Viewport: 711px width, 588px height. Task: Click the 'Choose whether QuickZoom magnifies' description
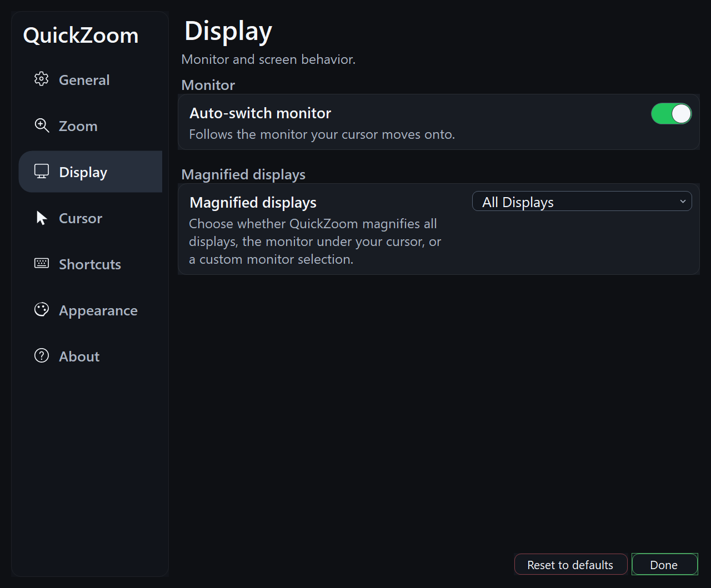coord(315,242)
